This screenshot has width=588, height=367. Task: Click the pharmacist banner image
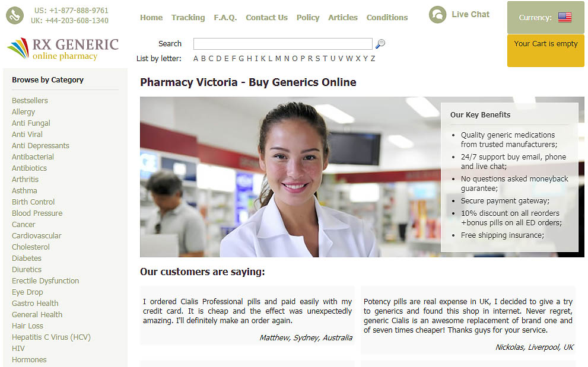(x=291, y=177)
